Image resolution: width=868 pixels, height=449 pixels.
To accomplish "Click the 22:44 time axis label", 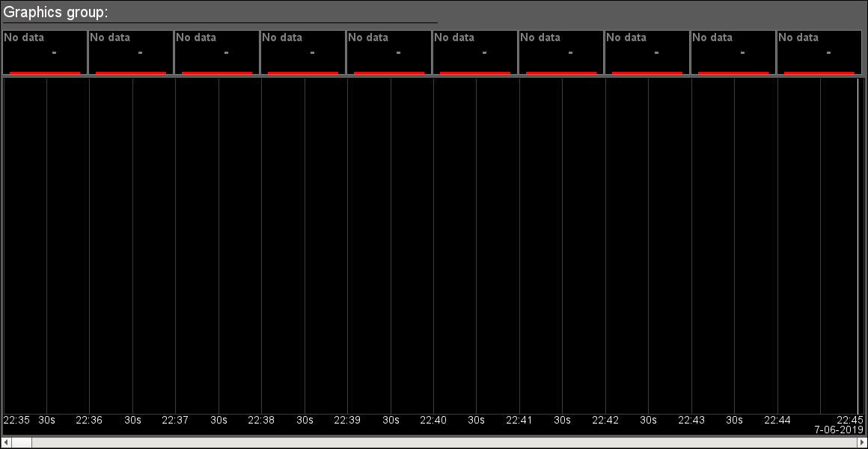I will pyautogui.click(x=777, y=421).
